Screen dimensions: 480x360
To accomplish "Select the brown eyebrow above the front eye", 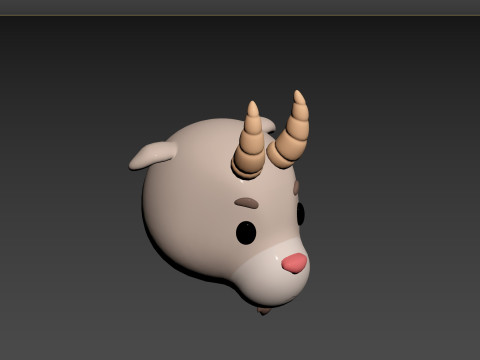I will [246, 203].
